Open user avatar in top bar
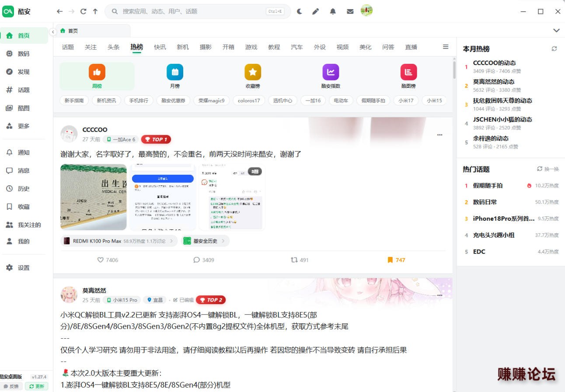Viewport: 565px width, 392px height. click(x=366, y=10)
